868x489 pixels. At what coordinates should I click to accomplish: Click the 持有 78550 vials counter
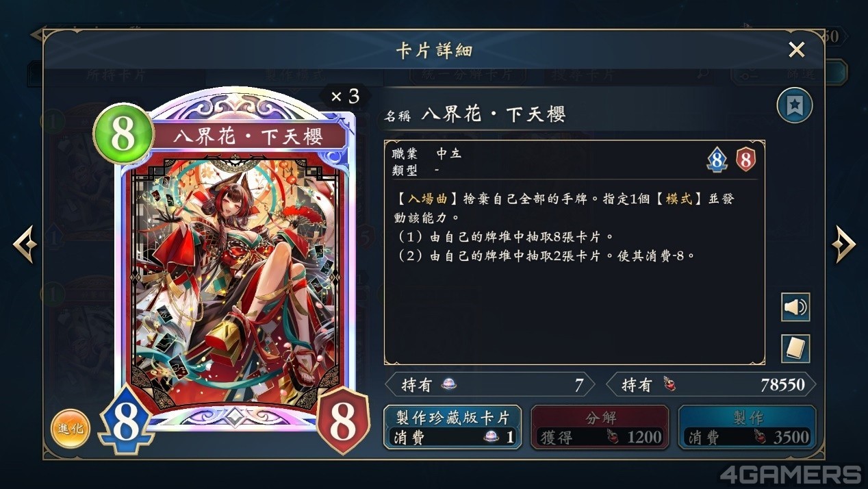coord(711,385)
